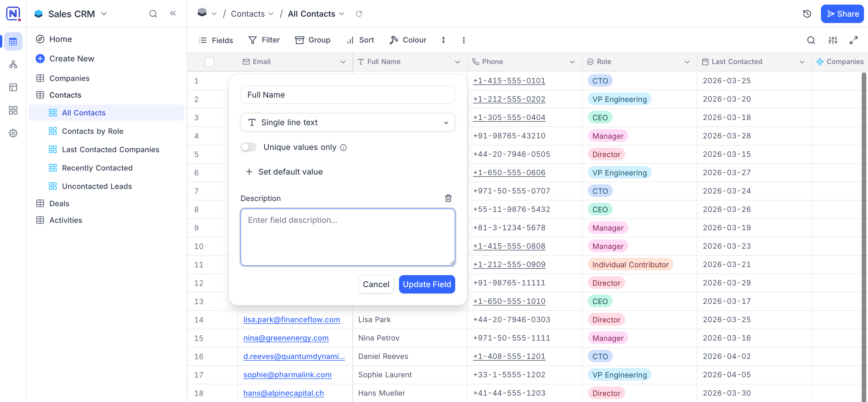Open the Phone column header dropdown arrow

tap(572, 62)
